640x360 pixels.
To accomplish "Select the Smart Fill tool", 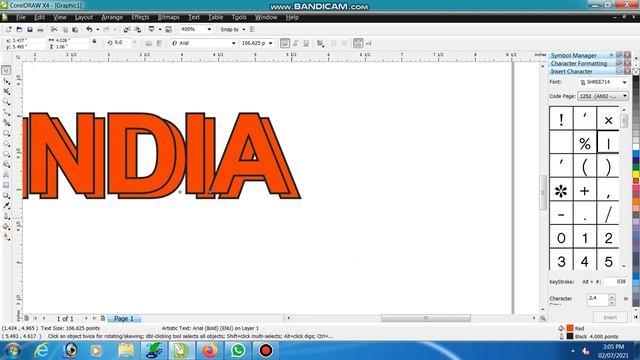I will point(6,122).
